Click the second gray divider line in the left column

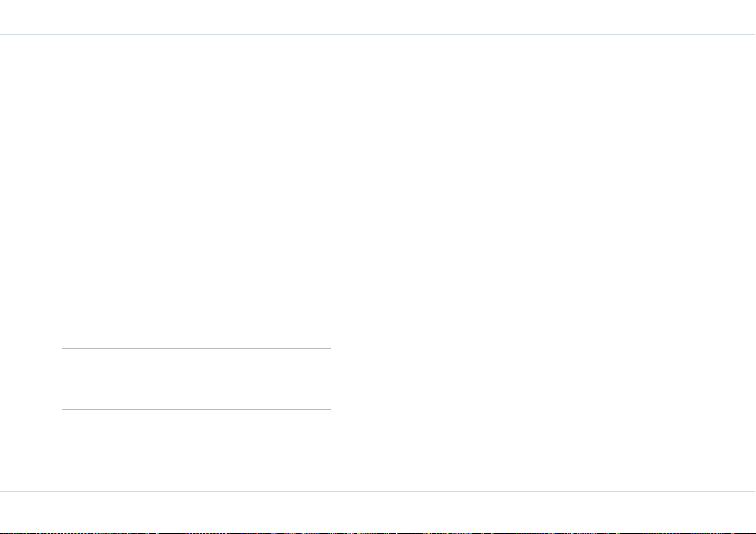coord(197,305)
